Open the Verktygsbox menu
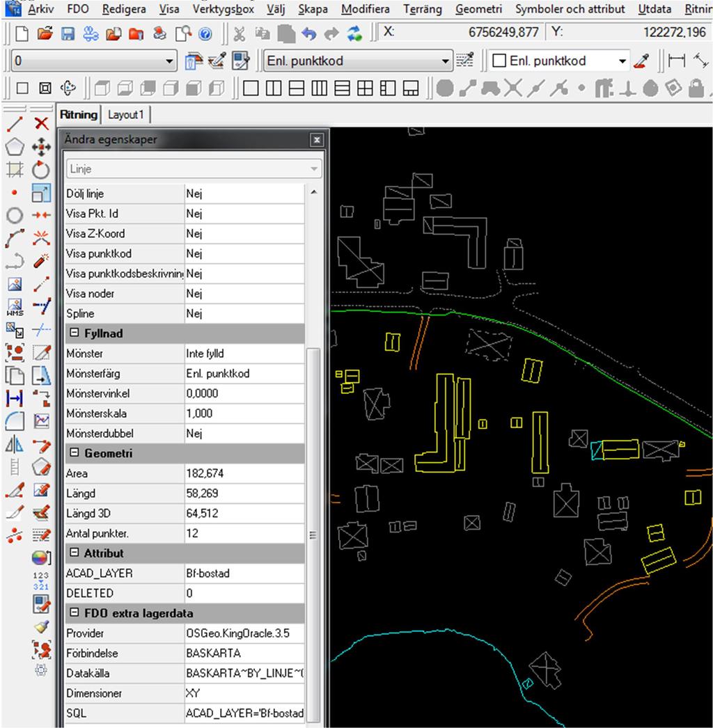The height and width of the screenshot is (728, 713). 224,9
